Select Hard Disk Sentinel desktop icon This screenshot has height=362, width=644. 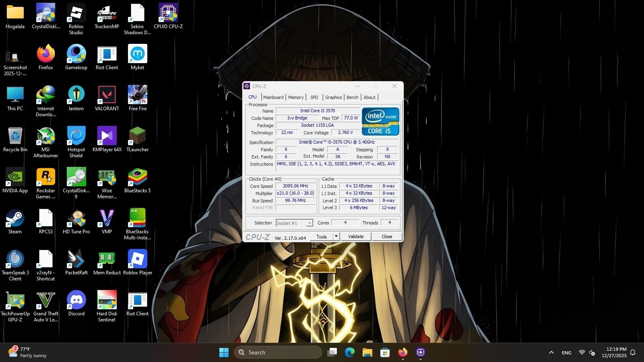tap(107, 306)
